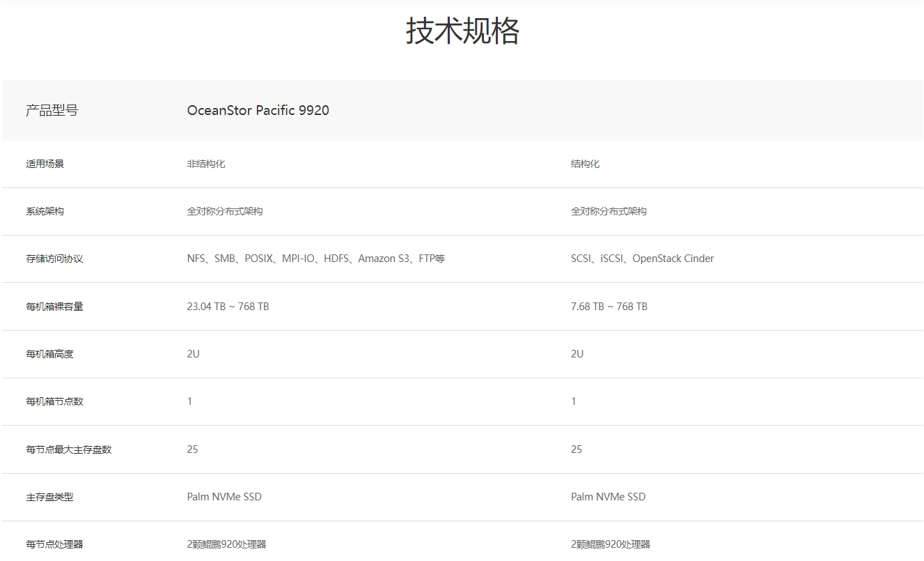Click the OceanStor Pacific 9920 model name
The height and width of the screenshot is (561, 924).
pos(258,110)
